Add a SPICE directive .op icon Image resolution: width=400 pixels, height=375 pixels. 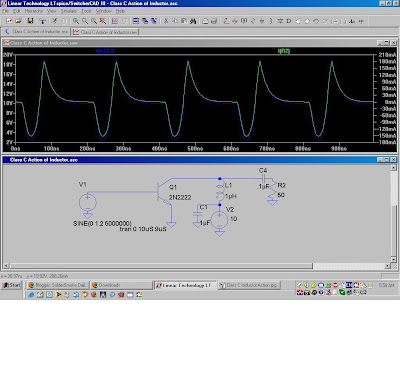coord(361,21)
